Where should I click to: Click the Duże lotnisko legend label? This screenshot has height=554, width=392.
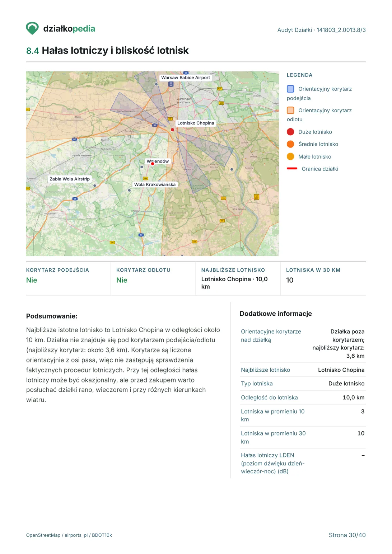pyautogui.click(x=315, y=132)
